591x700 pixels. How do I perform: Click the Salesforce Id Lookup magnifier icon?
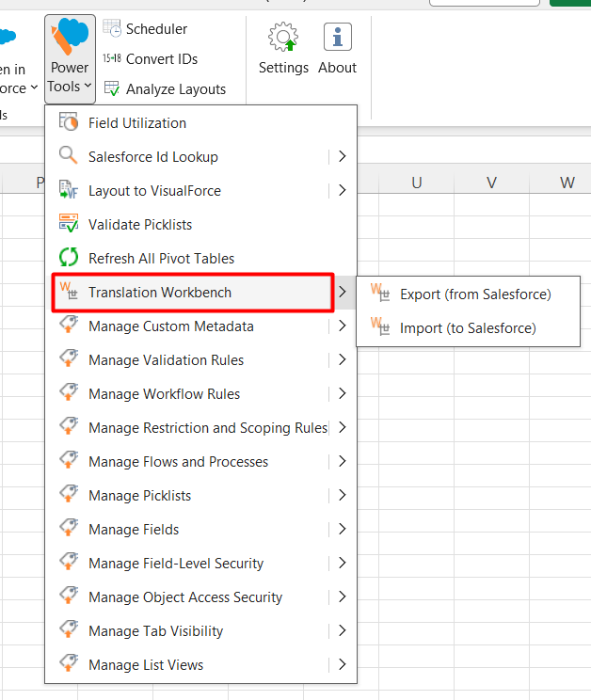coord(69,157)
